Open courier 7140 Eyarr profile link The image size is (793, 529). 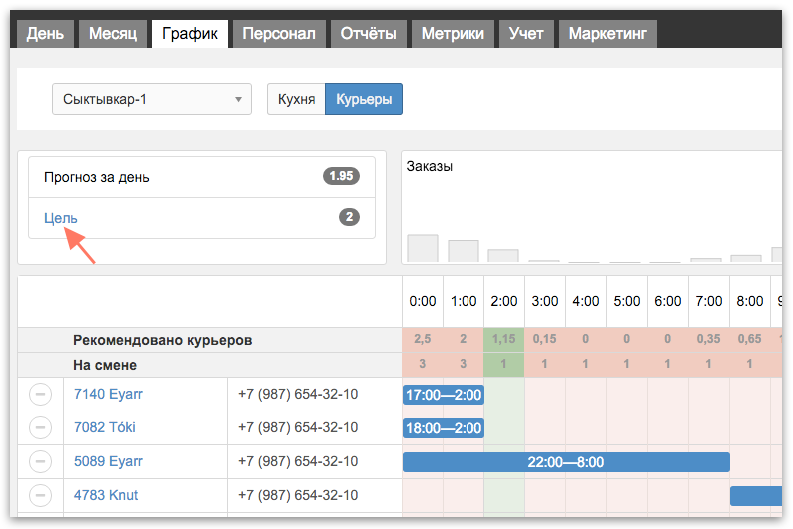[108, 394]
